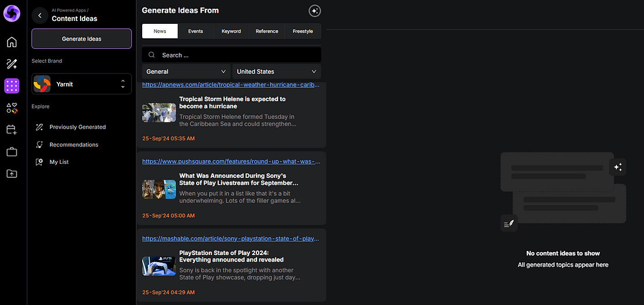Click the summary "When you put it in a list"

coord(241,198)
